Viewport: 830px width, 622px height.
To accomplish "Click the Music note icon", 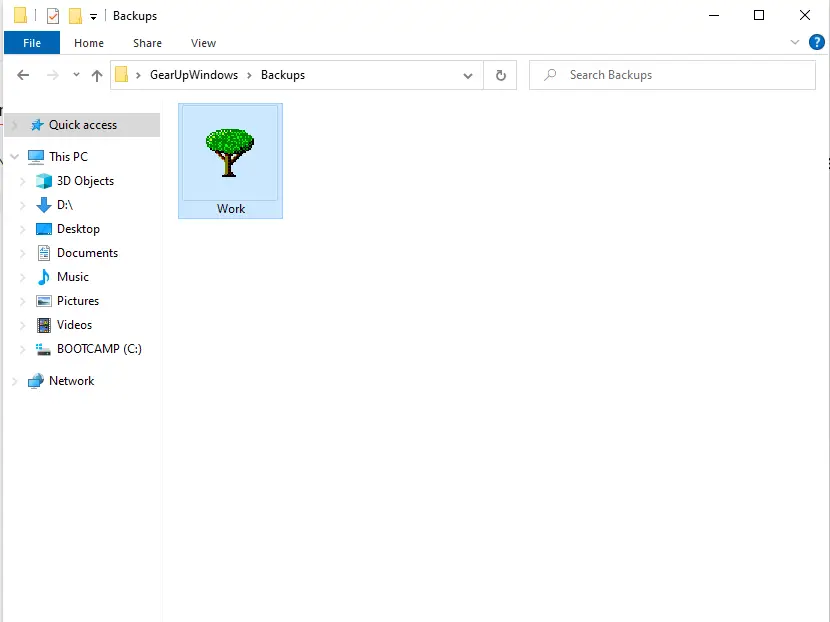I will (x=44, y=277).
